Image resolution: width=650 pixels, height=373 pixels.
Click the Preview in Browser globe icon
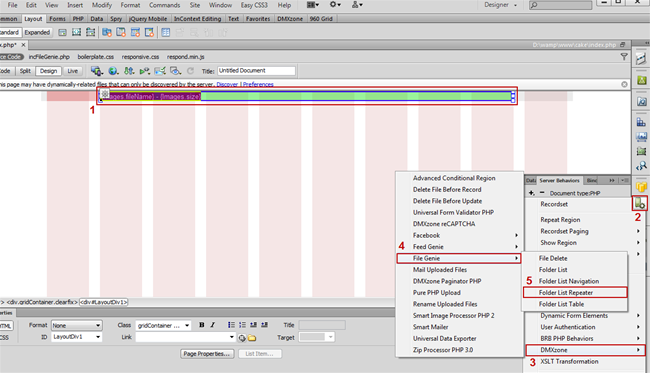[113, 71]
